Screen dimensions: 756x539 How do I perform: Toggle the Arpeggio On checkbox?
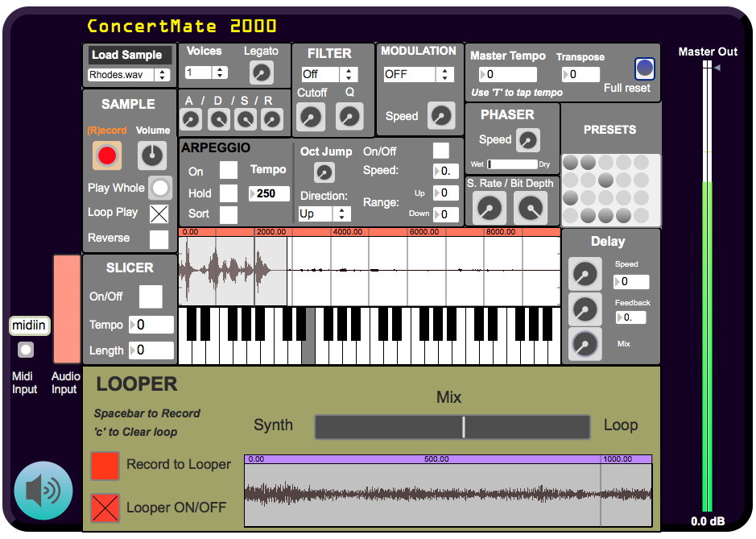click(x=229, y=171)
